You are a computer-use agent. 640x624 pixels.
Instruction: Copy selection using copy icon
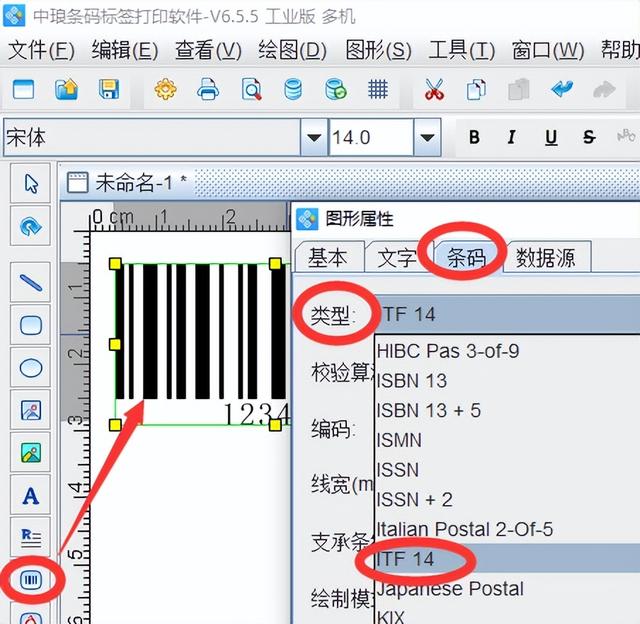pos(476,89)
